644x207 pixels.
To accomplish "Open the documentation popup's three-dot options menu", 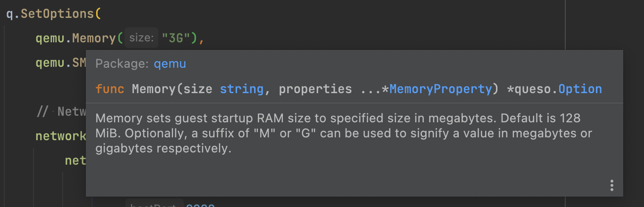I will (x=611, y=185).
